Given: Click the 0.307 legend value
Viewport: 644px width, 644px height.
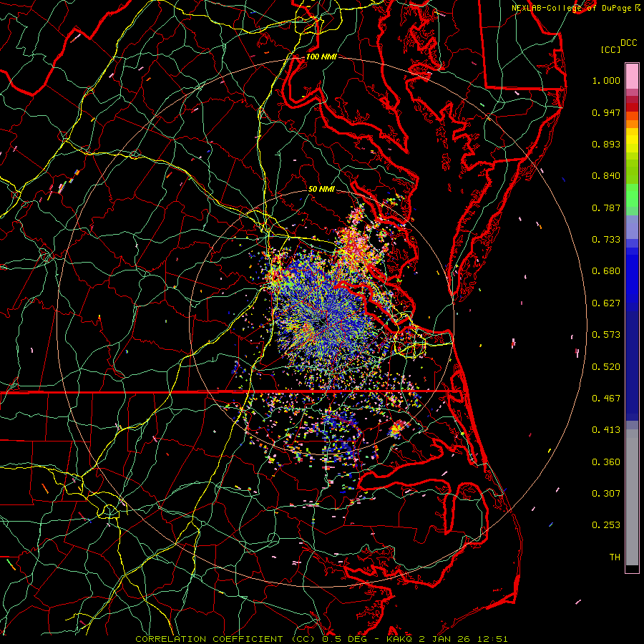Looking at the screenshot, I should (606, 494).
